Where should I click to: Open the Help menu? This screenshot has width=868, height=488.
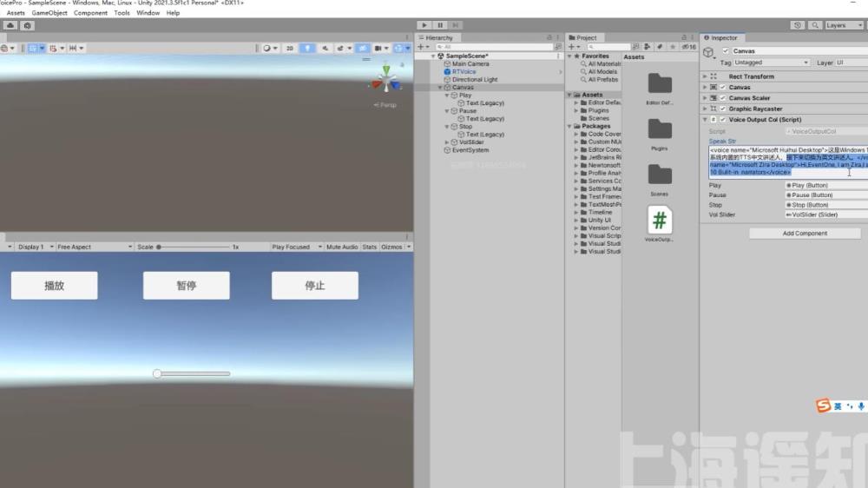coord(173,13)
